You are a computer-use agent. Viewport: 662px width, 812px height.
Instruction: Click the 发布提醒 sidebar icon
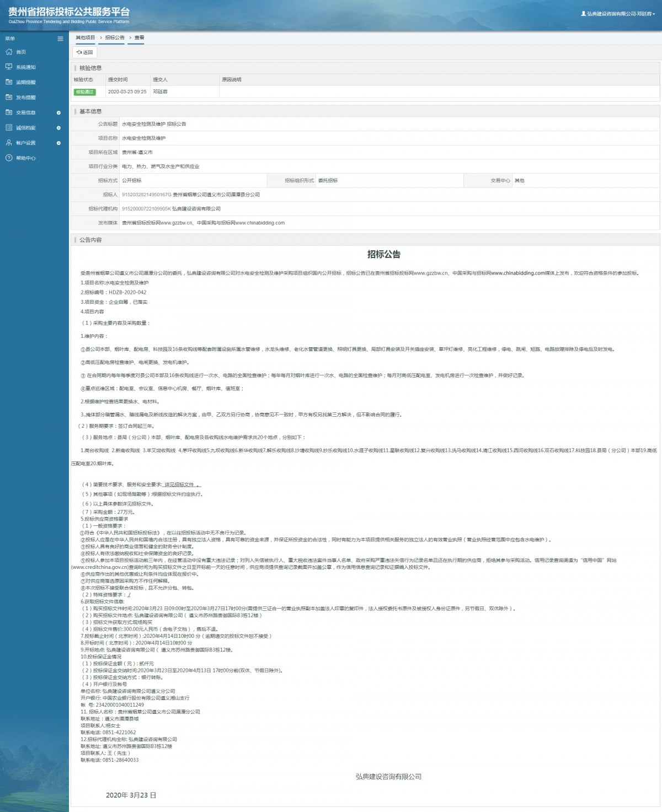pos(9,97)
